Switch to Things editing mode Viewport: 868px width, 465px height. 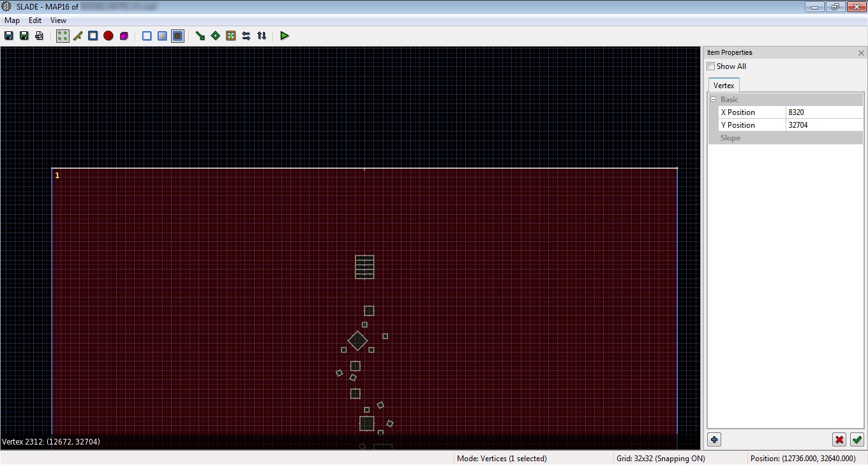coord(108,36)
